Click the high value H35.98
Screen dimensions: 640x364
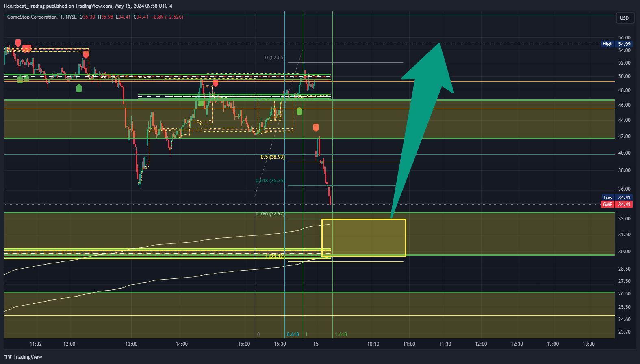point(105,17)
